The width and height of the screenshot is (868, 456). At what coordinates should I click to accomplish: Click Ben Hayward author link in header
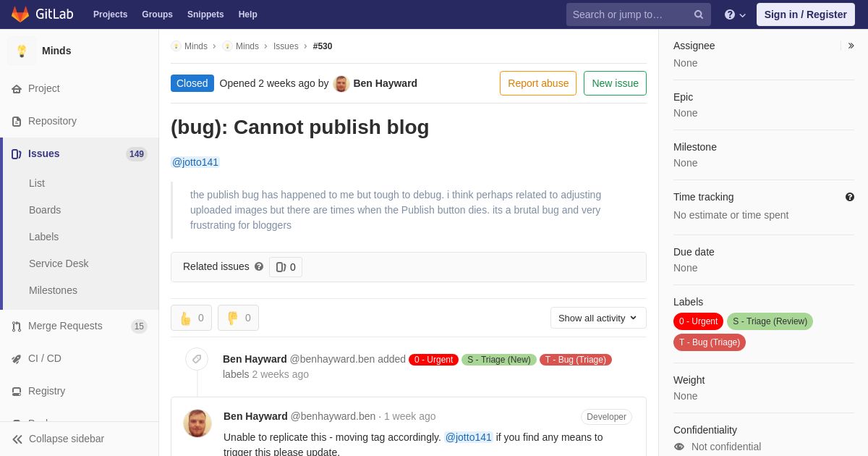coord(385,83)
